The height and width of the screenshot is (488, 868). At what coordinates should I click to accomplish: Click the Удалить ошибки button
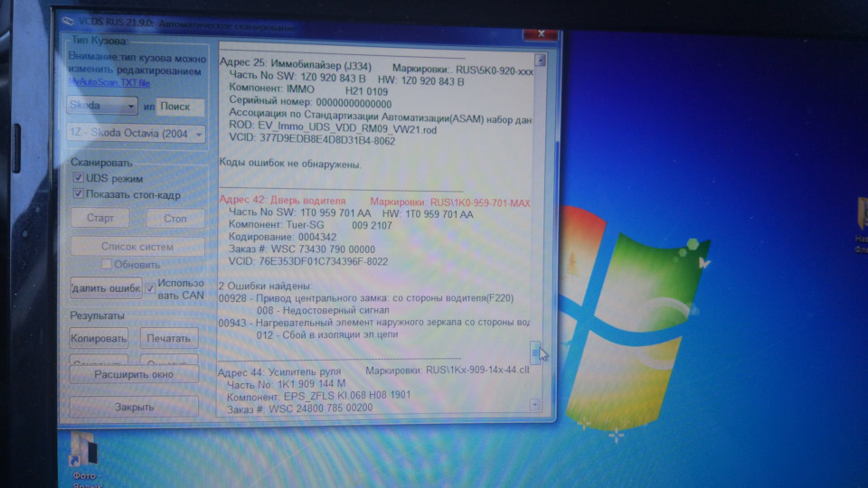(x=106, y=287)
